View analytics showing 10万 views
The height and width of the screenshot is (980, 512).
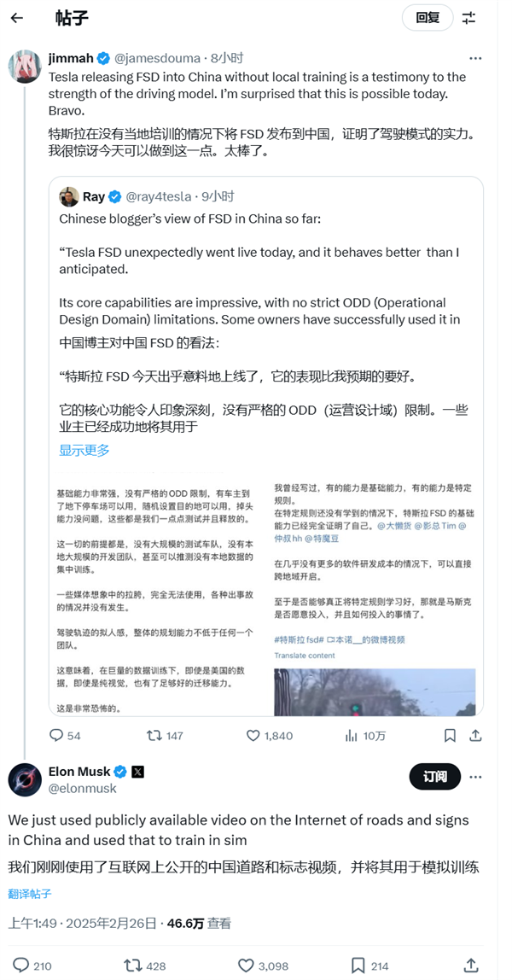pyautogui.click(x=352, y=735)
